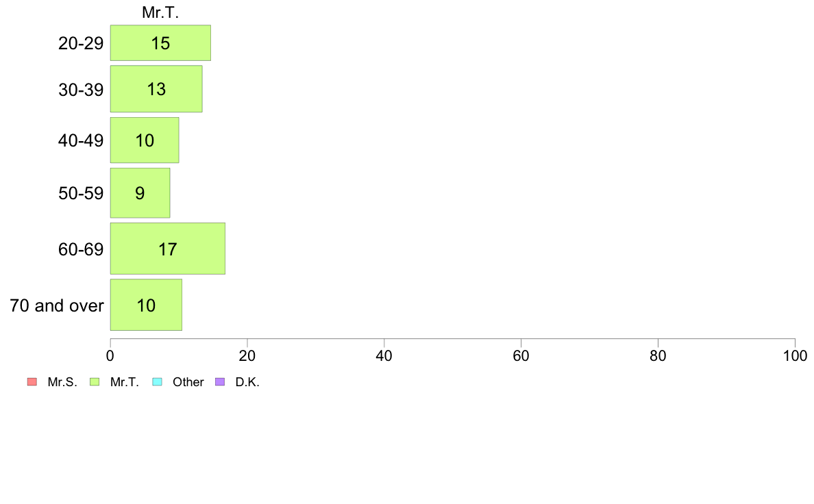Viewport: 814px width, 504px height.
Task: Click the "60-69" age group label
Action: click(x=81, y=249)
